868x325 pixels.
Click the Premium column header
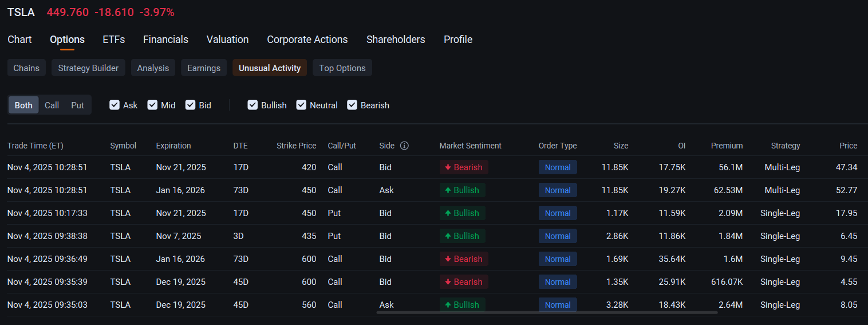pos(727,146)
